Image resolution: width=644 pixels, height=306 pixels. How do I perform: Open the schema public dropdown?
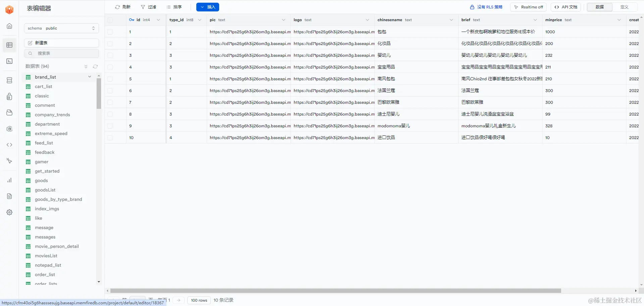[61, 28]
